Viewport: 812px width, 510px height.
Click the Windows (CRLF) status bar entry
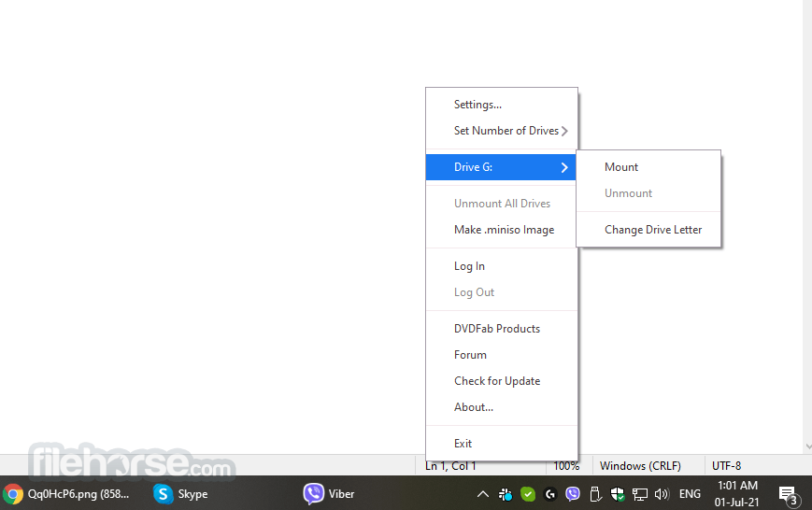click(640, 466)
